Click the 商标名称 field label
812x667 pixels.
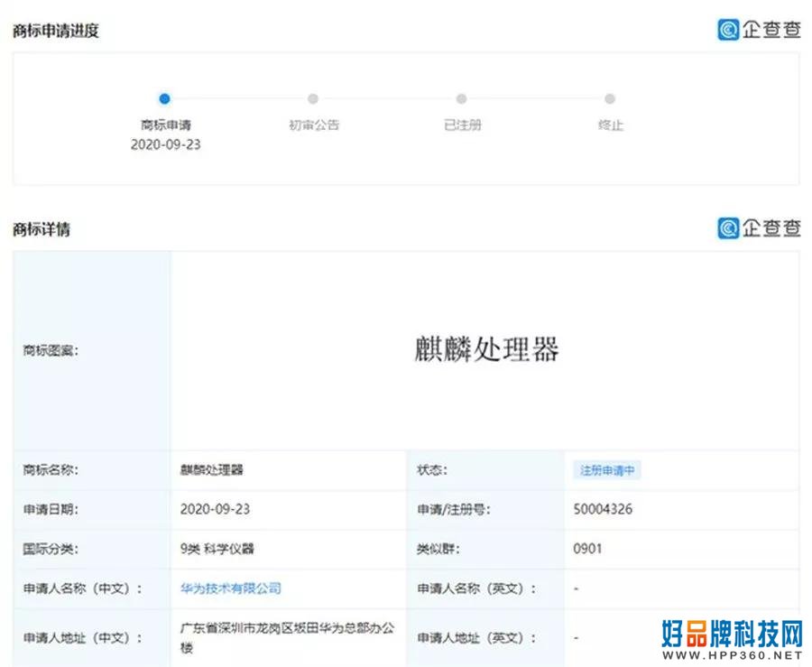[x=51, y=469]
